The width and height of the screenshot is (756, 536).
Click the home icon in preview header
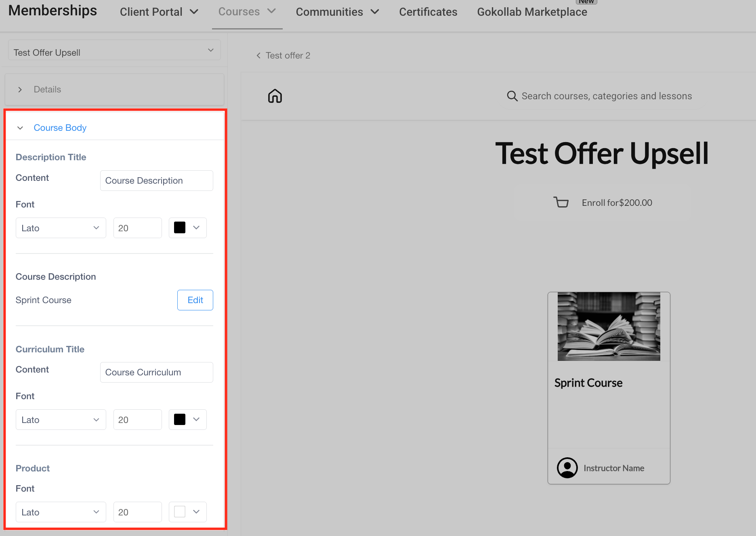click(x=275, y=96)
